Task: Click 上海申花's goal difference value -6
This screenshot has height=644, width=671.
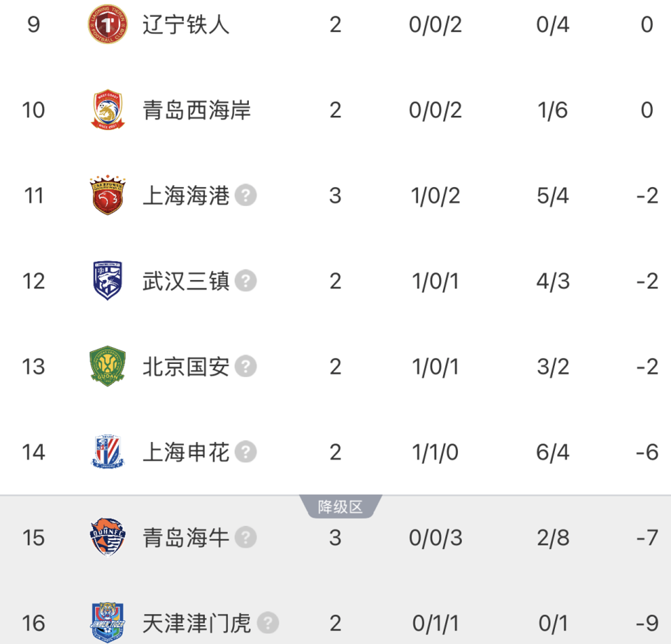Action: pos(645,452)
